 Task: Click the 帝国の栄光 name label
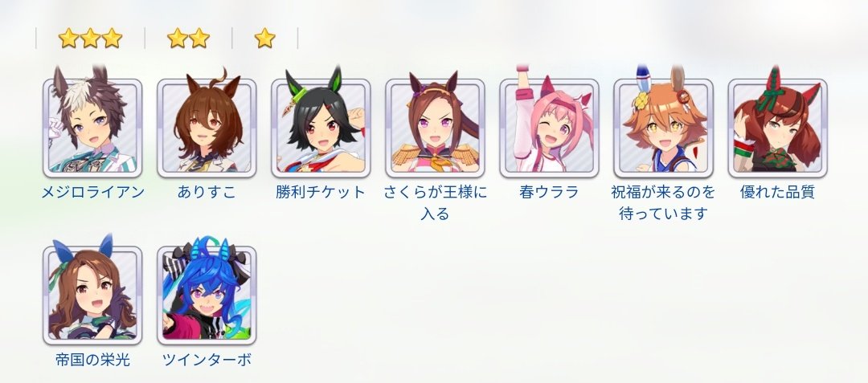pyautogui.click(x=92, y=361)
